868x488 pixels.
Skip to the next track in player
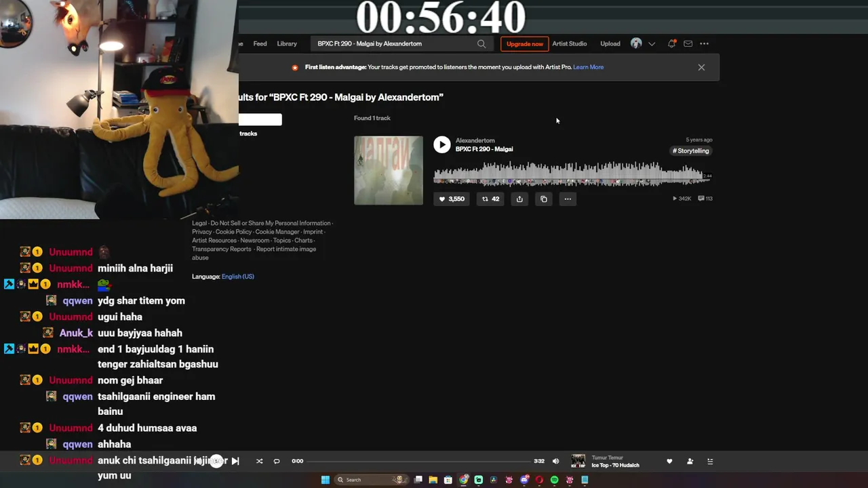(235, 461)
